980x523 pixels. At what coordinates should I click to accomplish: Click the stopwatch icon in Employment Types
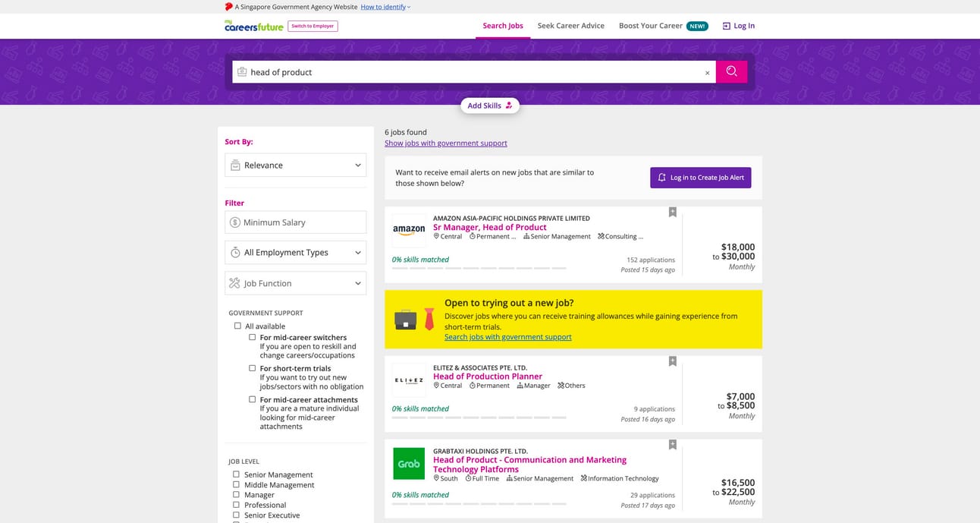click(x=235, y=253)
